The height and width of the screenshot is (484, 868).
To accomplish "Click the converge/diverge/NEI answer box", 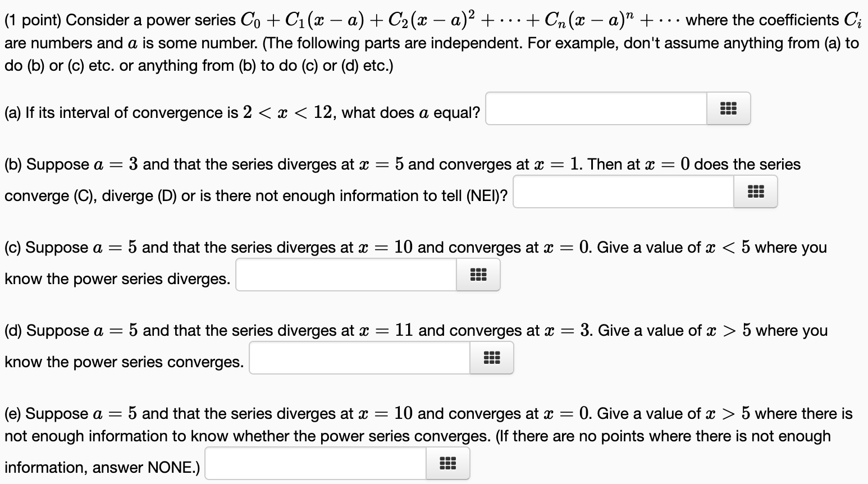I will tap(623, 191).
